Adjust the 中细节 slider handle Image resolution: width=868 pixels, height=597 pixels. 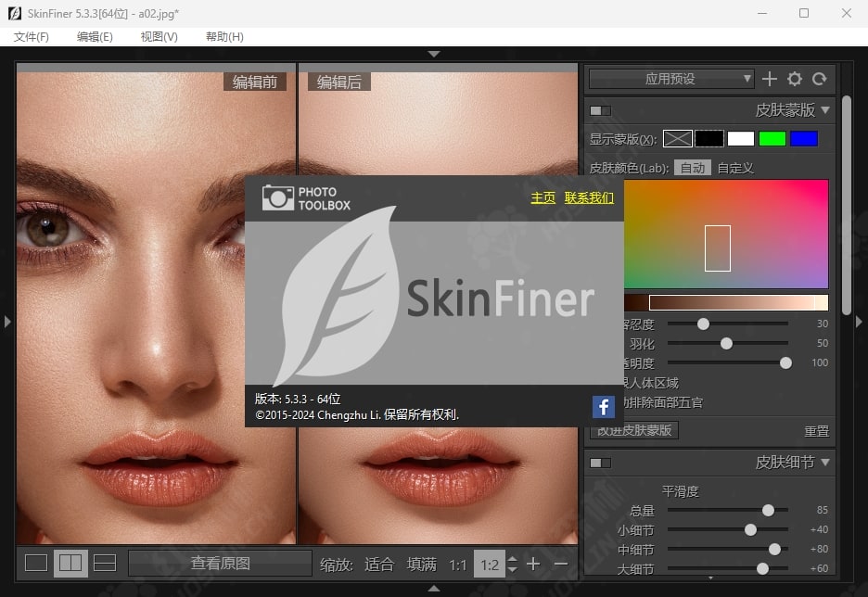coord(774,550)
